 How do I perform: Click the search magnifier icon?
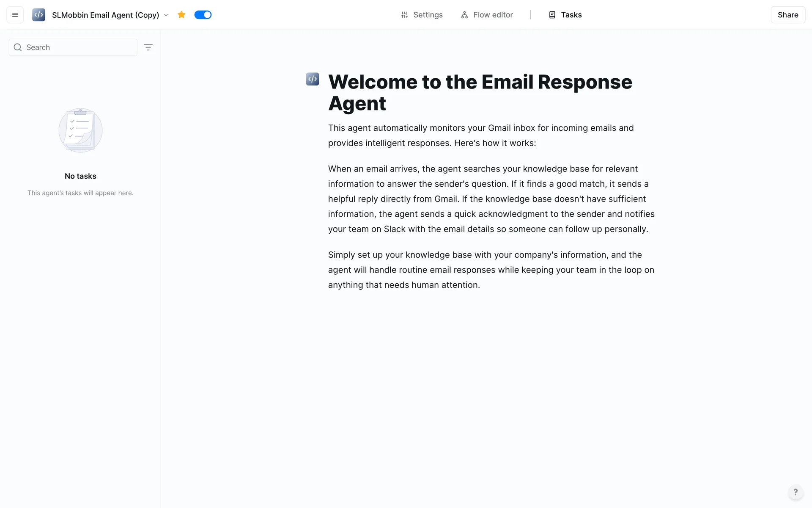(18, 47)
